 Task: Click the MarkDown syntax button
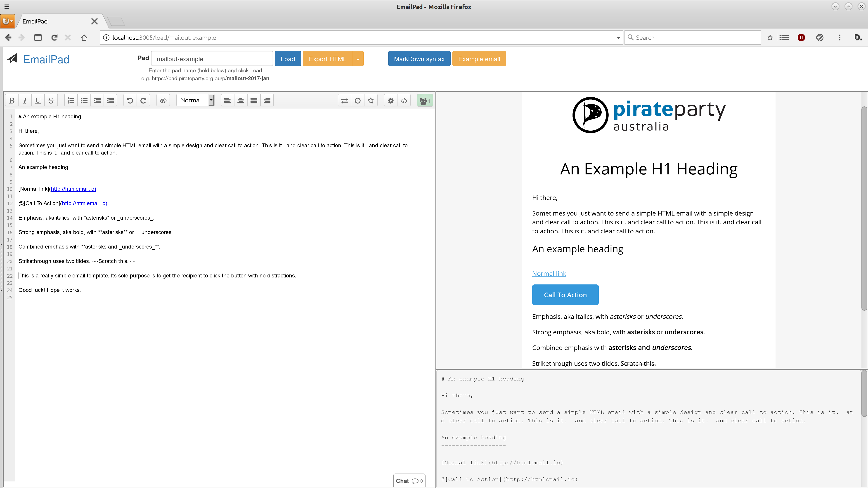[x=419, y=59]
